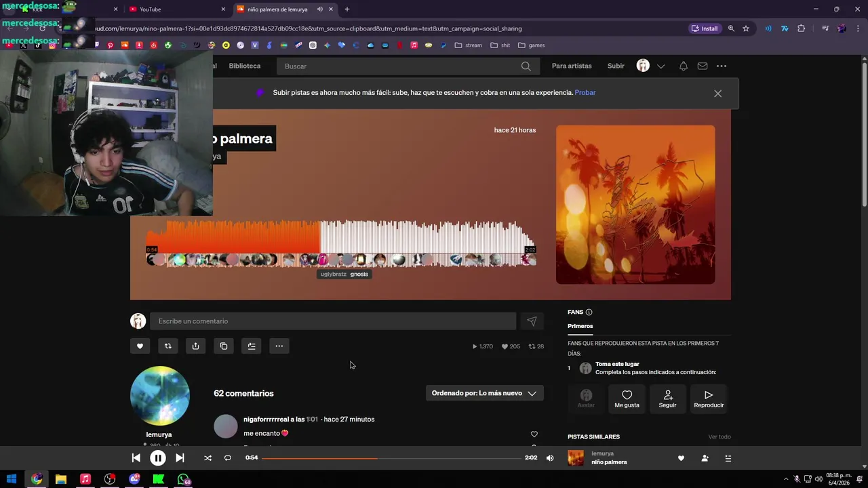The height and width of the screenshot is (488, 868).
Task: Open the 'stream' bookmarks folder
Action: pos(469,45)
